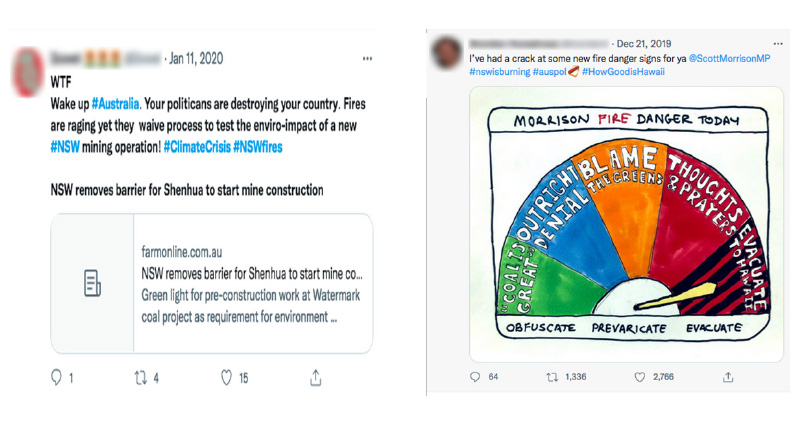The height and width of the screenshot is (425, 800).
Task: Click the Dec 21, 2019 timestamp
Action: pyautogui.click(x=645, y=44)
